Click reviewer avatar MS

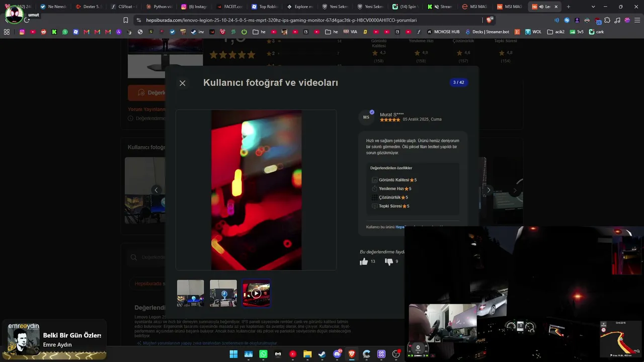366,117
